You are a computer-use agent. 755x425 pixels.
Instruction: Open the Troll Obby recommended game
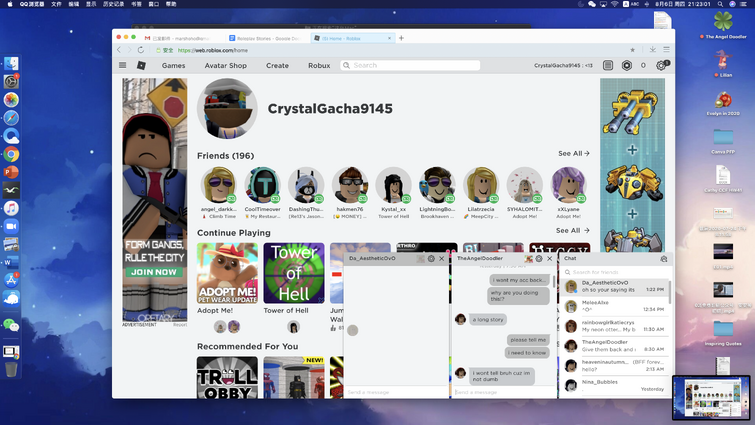(x=227, y=377)
